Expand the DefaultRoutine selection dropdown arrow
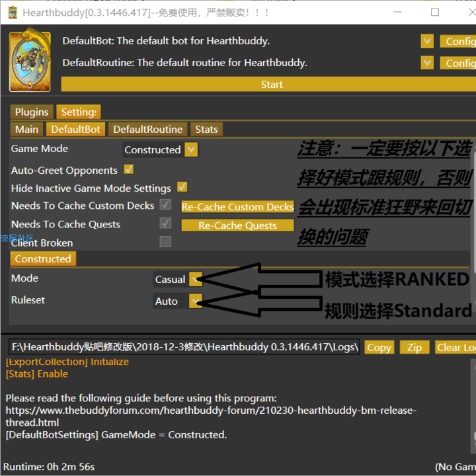This screenshot has width=476, height=476. (x=427, y=63)
